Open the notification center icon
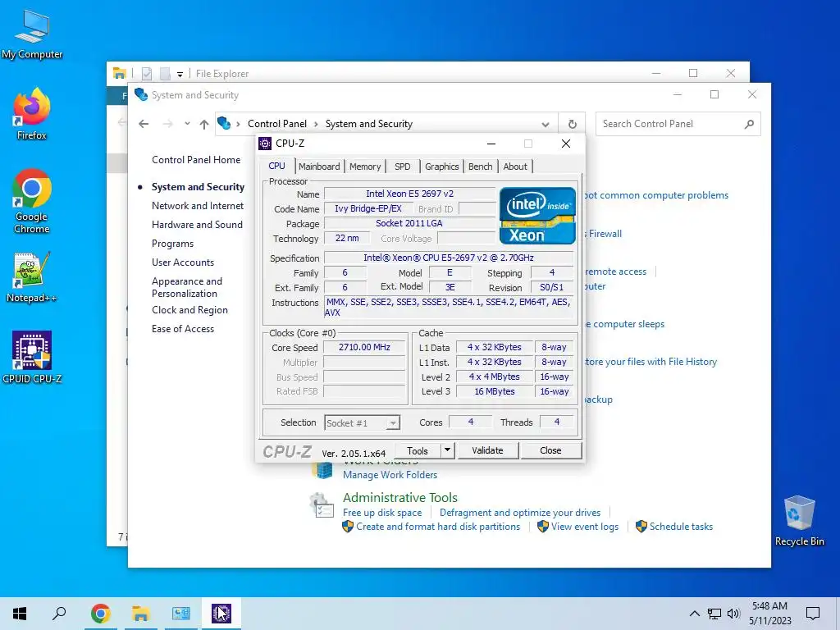This screenshot has height=630, width=840. point(813,614)
